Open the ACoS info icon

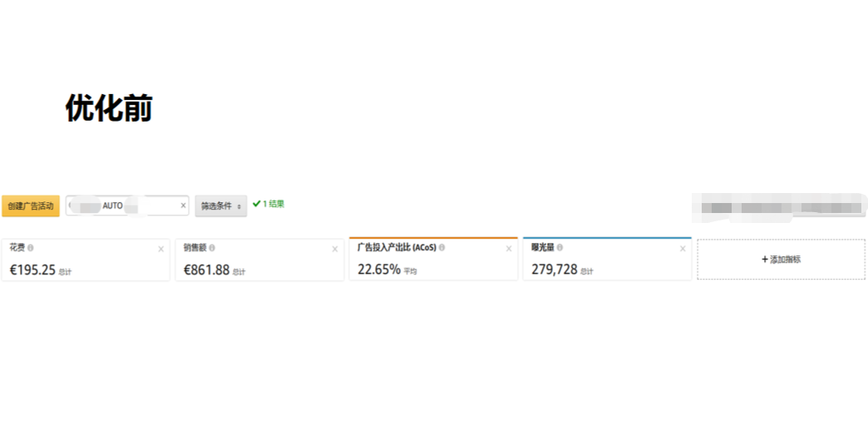coord(441,248)
